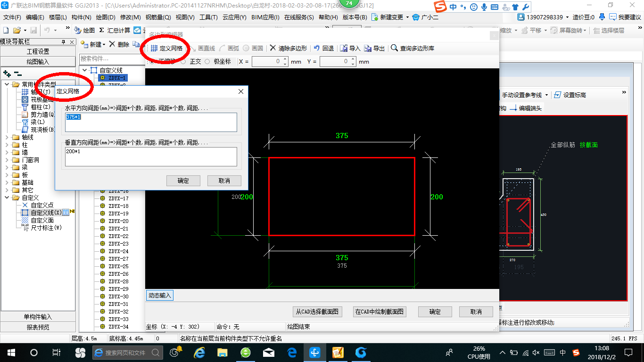Screen dimensions: 644x362
Task: Click the 从CAD选择截面图 button
Action: tap(317, 312)
